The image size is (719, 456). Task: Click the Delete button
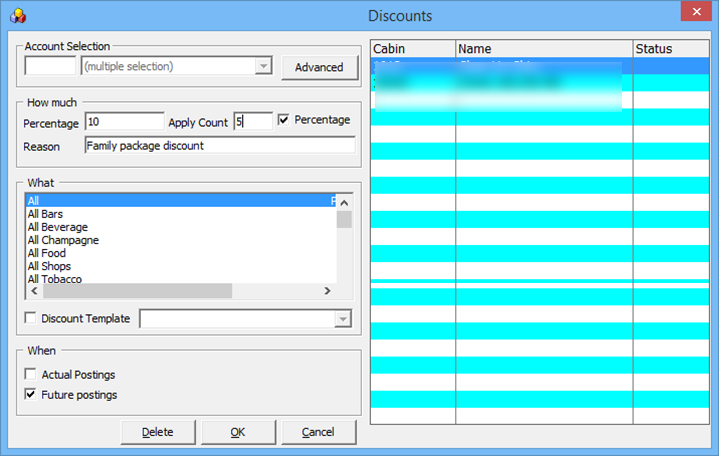coord(158,432)
